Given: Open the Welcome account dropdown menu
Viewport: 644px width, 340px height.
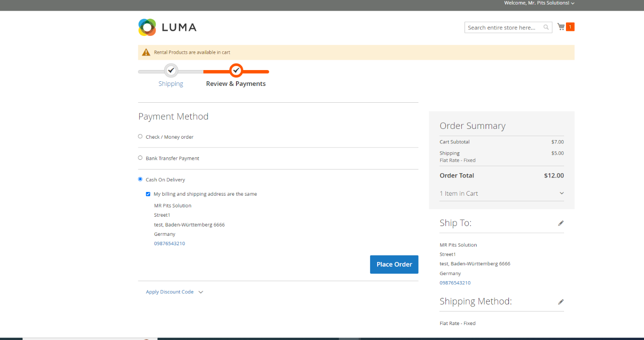Looking at the screenshot, I should (x=539, y=3).
